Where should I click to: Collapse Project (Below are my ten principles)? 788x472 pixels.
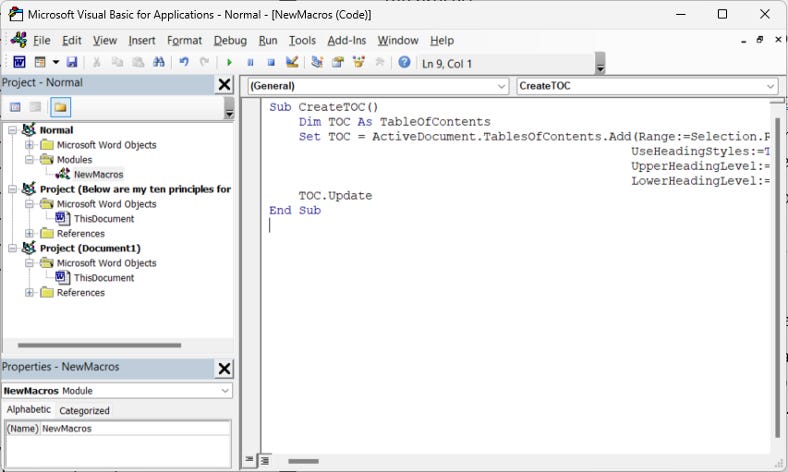coord(13,190)
